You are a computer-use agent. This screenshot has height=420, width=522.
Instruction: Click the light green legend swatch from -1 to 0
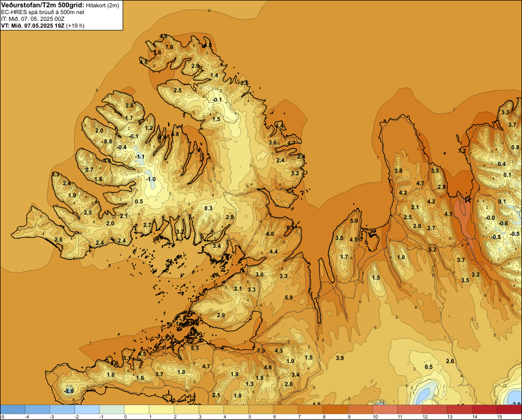(x=112, y=410)
